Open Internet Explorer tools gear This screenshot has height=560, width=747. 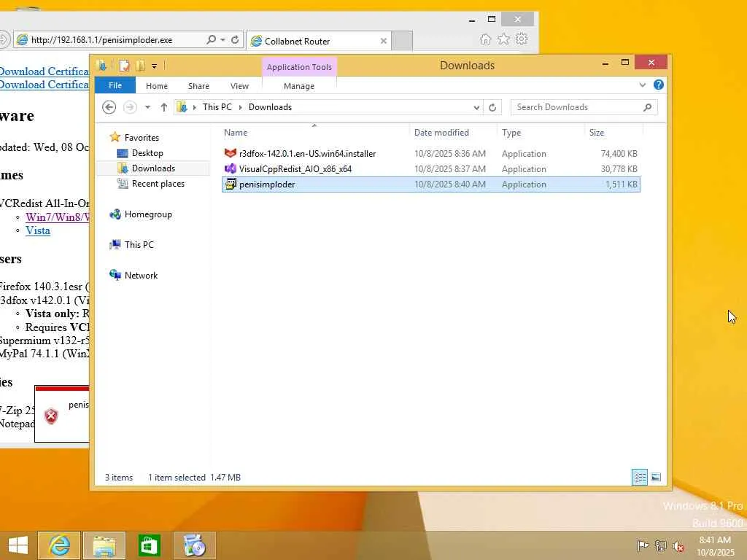(x=522, y=39)
